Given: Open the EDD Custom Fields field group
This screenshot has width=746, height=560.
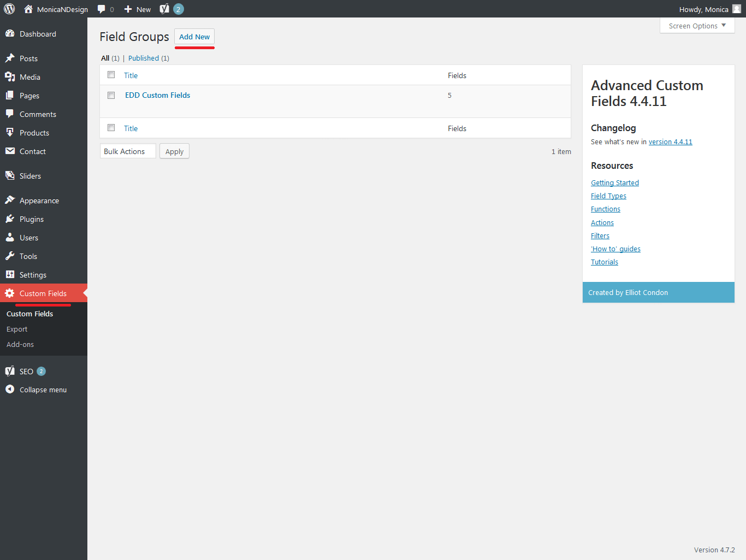Looking at the screenshot, I should [157, 95].
